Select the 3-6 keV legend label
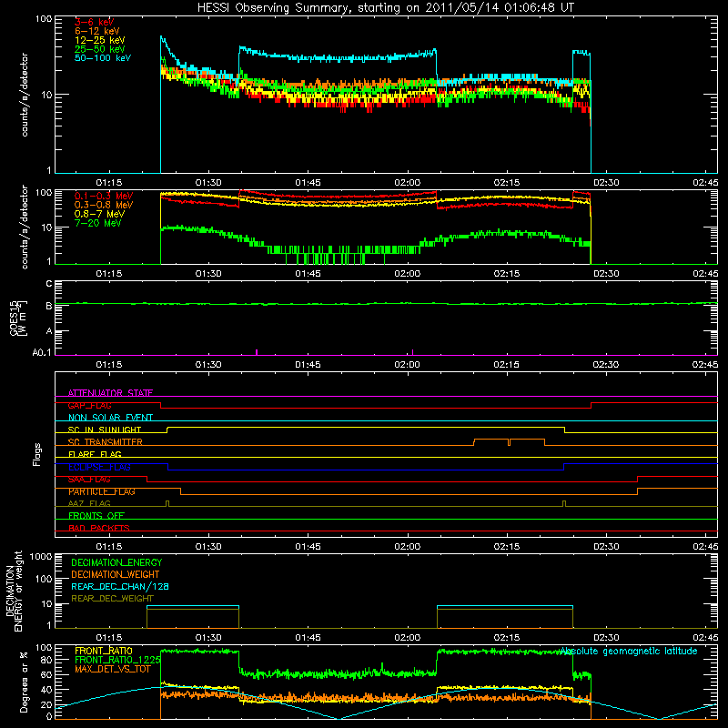 point(95,22)
